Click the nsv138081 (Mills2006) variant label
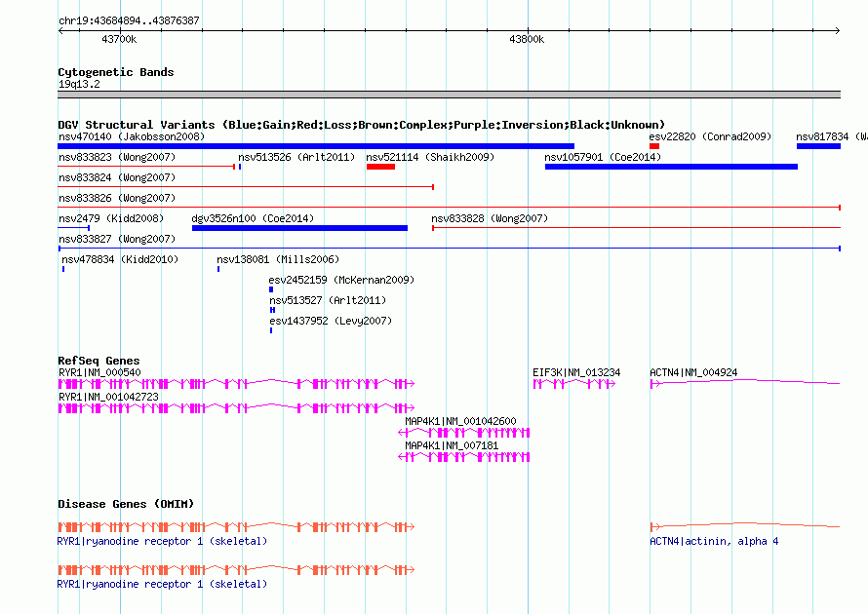Viewport: 868px width, 614px height. click(x=278, y=259)
